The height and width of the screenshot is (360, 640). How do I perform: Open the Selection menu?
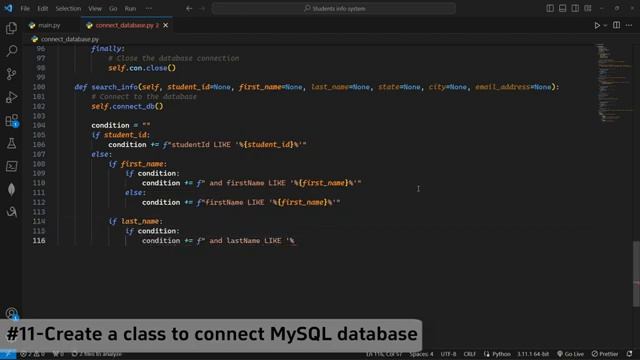pyautogui.click(x=68, y=9)
